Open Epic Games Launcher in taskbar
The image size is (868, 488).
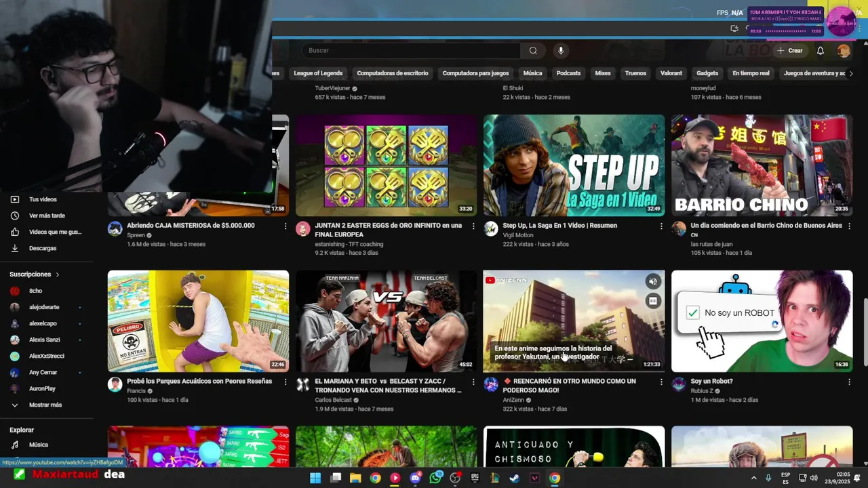click(x=475, y=478)
